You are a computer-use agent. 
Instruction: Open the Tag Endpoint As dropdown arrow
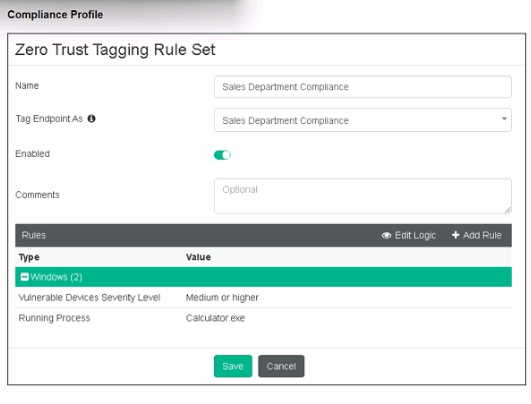click(504, 119)
